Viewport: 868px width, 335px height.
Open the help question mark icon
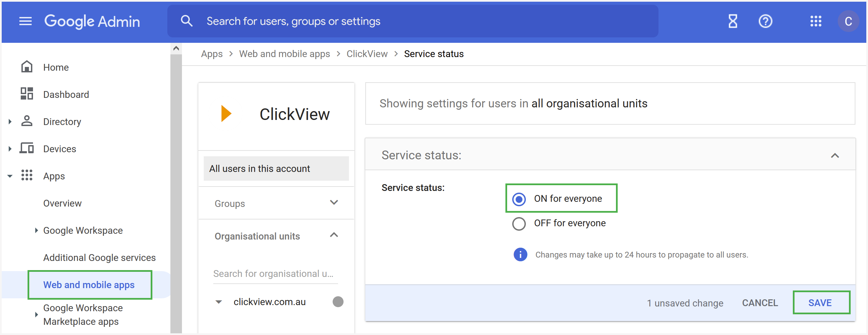click(x=766, y=21)
